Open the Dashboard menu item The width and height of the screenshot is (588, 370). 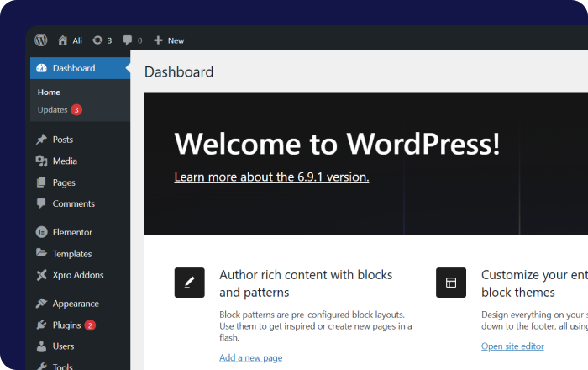coord(73,68)
